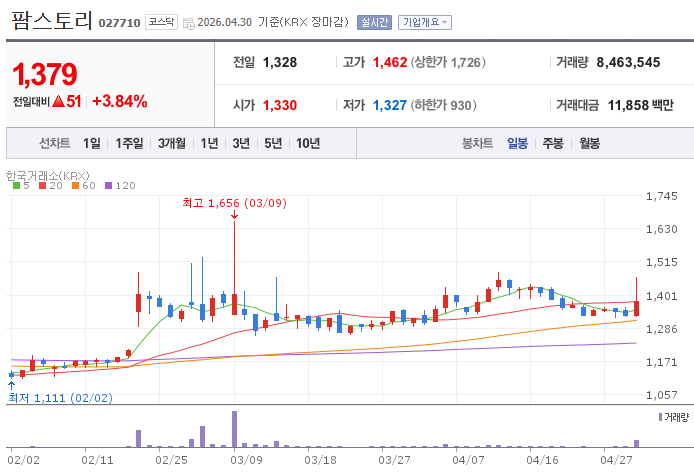Click the tallest volume bar at 03/09
Viewport: 694px width, 473px height.
pyautogui.click(x=235, y=429)
